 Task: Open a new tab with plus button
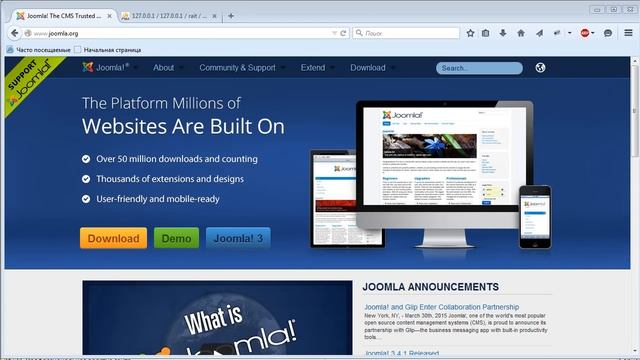(x=231, y=16)
